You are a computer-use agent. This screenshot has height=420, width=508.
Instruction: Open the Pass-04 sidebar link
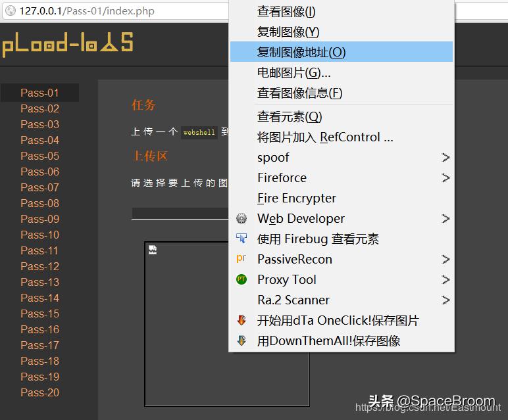pos(39,140)
